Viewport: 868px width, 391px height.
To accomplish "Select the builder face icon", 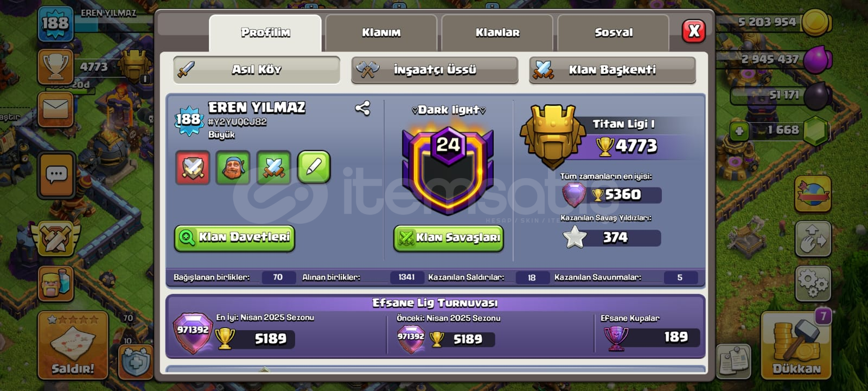I will [x=233, y=167].
